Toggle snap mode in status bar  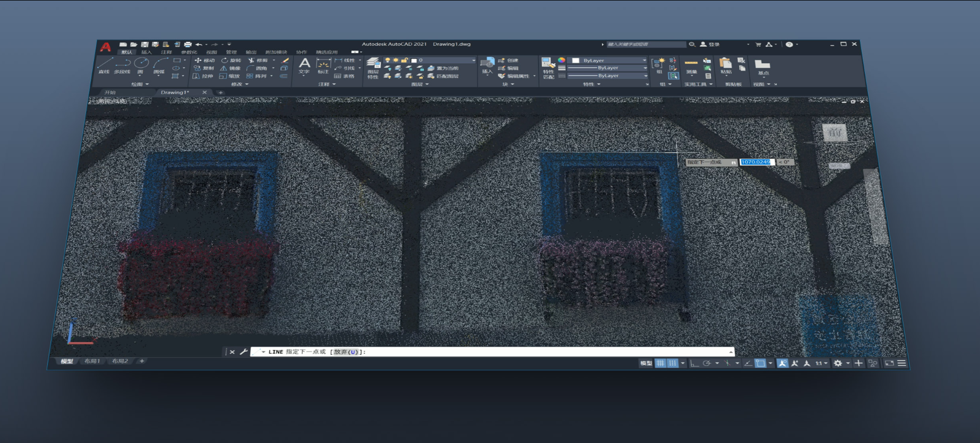pyautogui.click(x=673, y=363)
